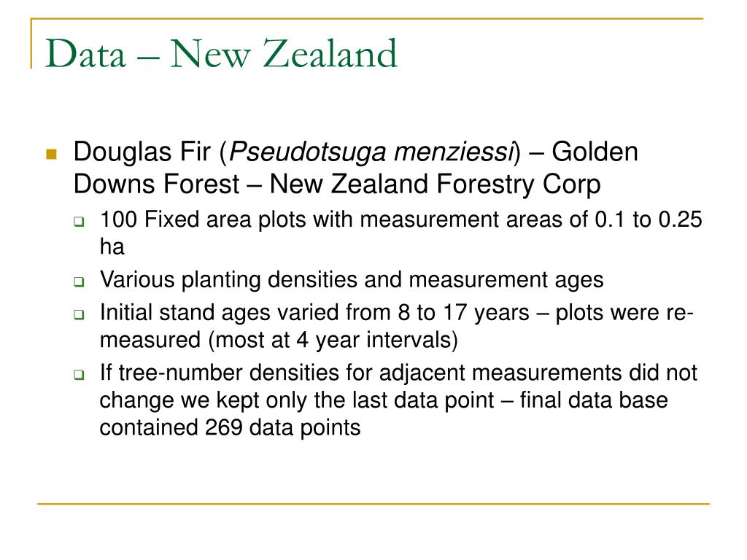Click the hollow bullet before 'If tree-number densities'
Viewport: 747px width, 560px height.
point(79,374)
